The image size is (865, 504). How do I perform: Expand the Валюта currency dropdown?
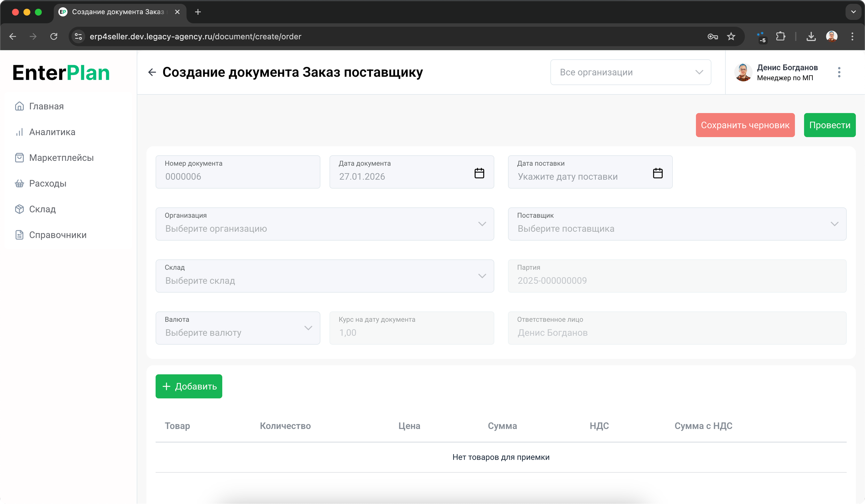pyautogui.click(x=237, y=328)
